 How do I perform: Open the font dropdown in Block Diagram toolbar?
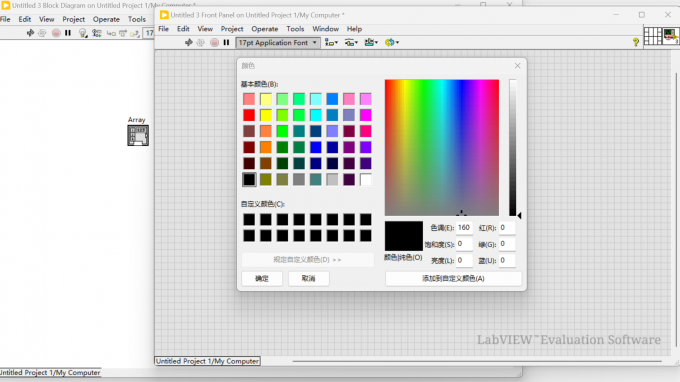pyautogui.click(x=149, y=33)
